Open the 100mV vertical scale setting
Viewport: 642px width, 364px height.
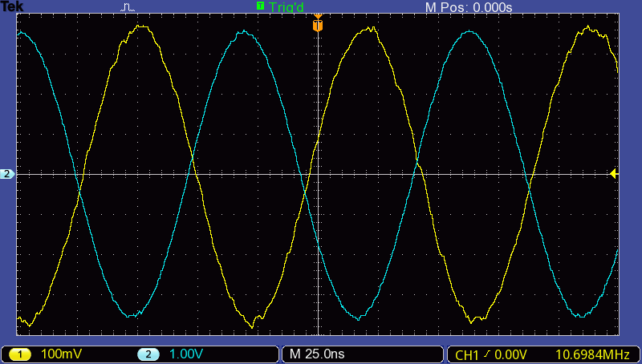61,354
